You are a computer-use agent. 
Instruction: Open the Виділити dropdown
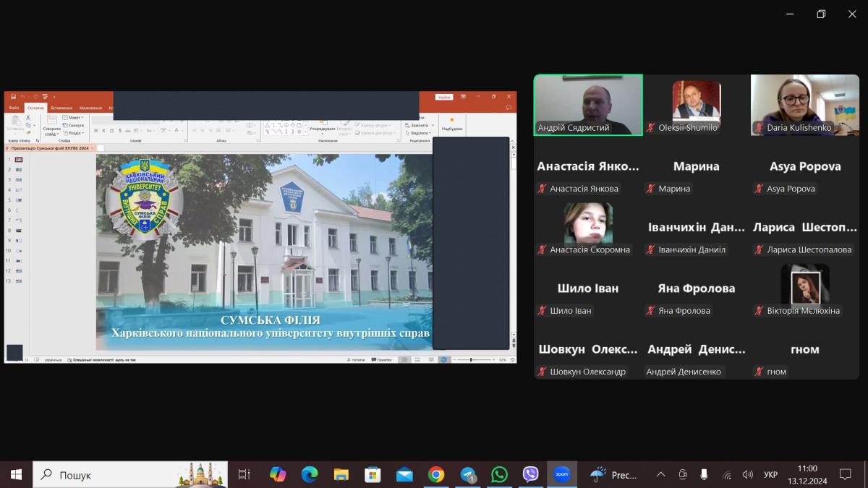click(x=417, y=133)
